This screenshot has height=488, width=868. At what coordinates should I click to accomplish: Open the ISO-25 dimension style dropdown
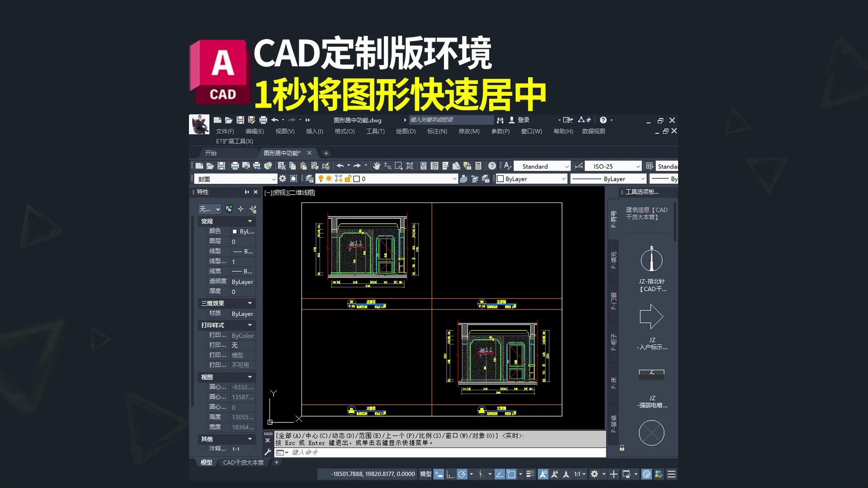[613, 166]
